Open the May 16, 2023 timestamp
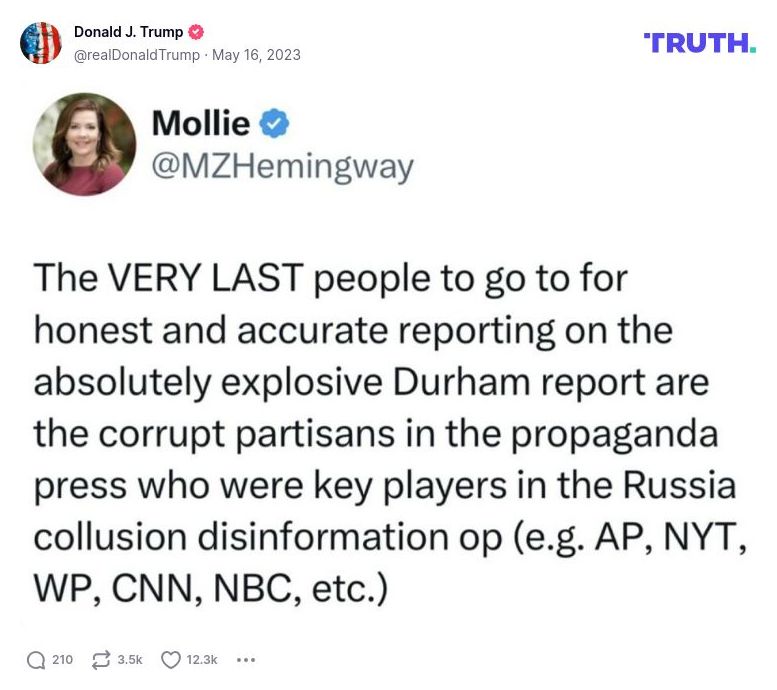Image resolution: width=777 pixels, height=690 pixels. (257, 55)
